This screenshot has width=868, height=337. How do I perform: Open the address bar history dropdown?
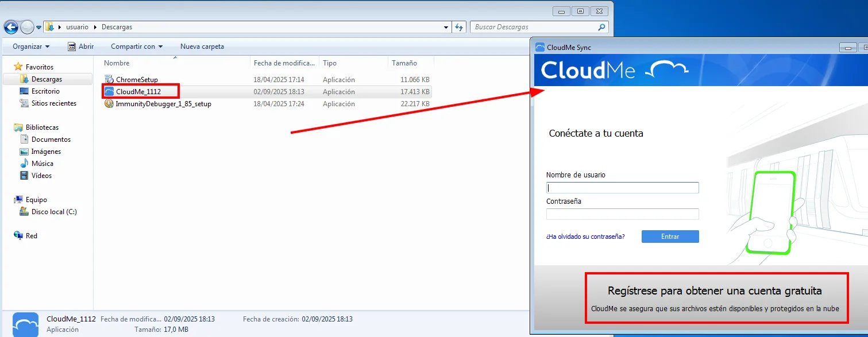click(x=446, y=27)
